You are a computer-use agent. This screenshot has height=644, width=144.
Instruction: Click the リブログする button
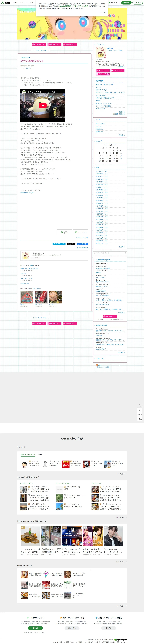pyautogui.click(x=81, y=232)
